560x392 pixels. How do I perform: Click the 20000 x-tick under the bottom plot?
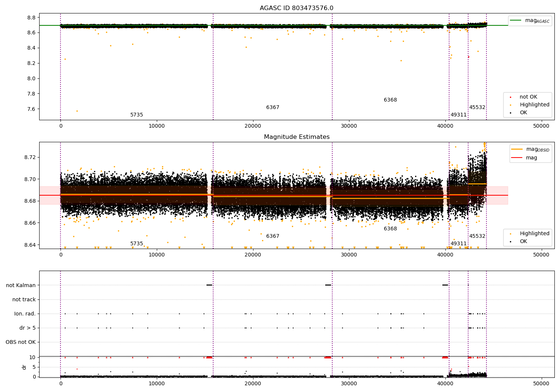coord(253,384)
